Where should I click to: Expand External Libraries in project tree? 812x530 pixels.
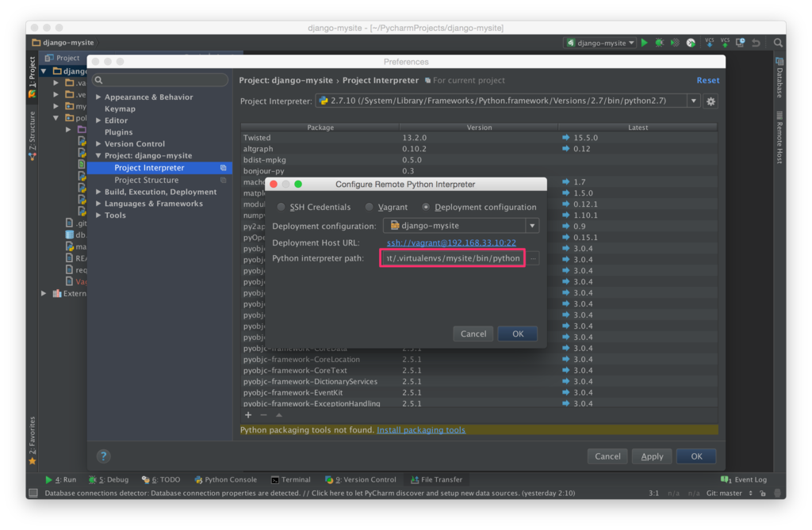point(44,293)
